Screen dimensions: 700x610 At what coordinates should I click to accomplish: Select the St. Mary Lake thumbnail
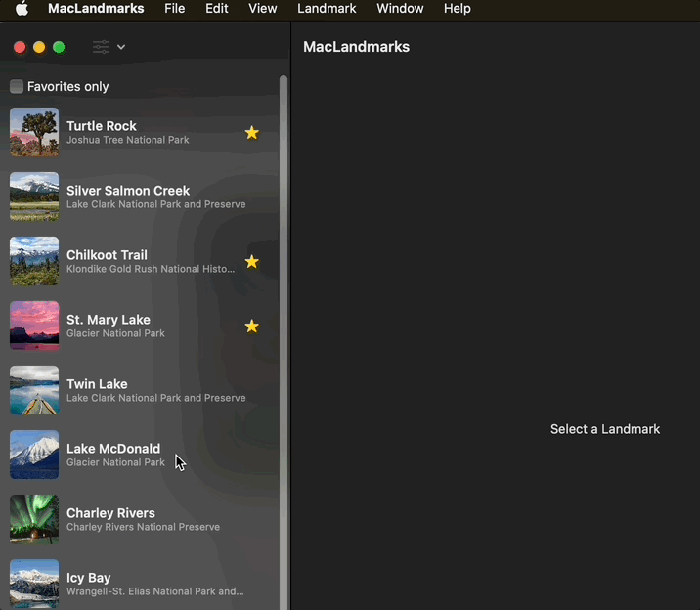[x=34, y=326]
